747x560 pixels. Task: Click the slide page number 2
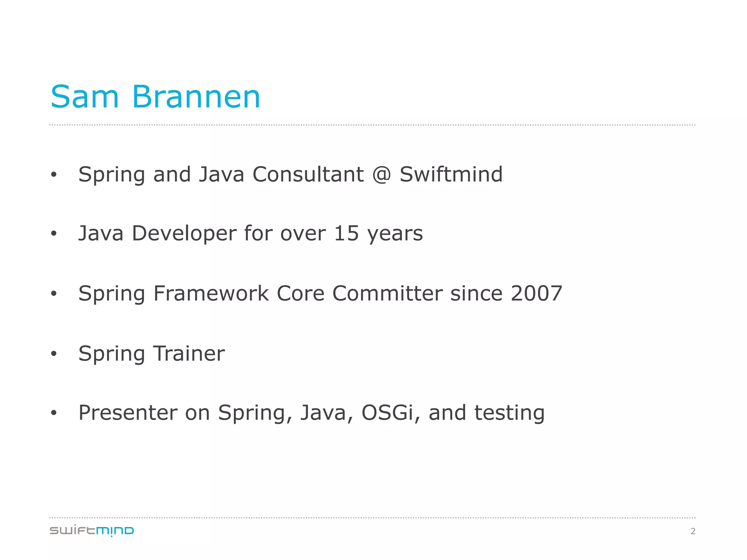[x=693, y=532]
